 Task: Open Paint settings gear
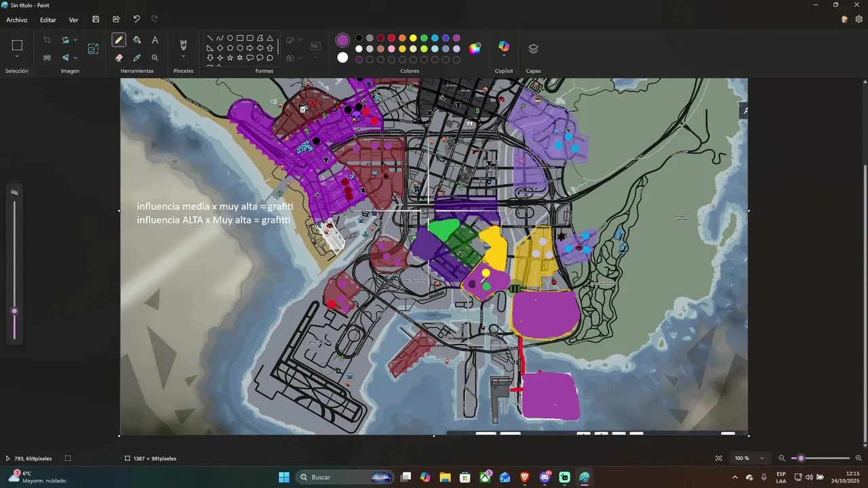point(859,20)
